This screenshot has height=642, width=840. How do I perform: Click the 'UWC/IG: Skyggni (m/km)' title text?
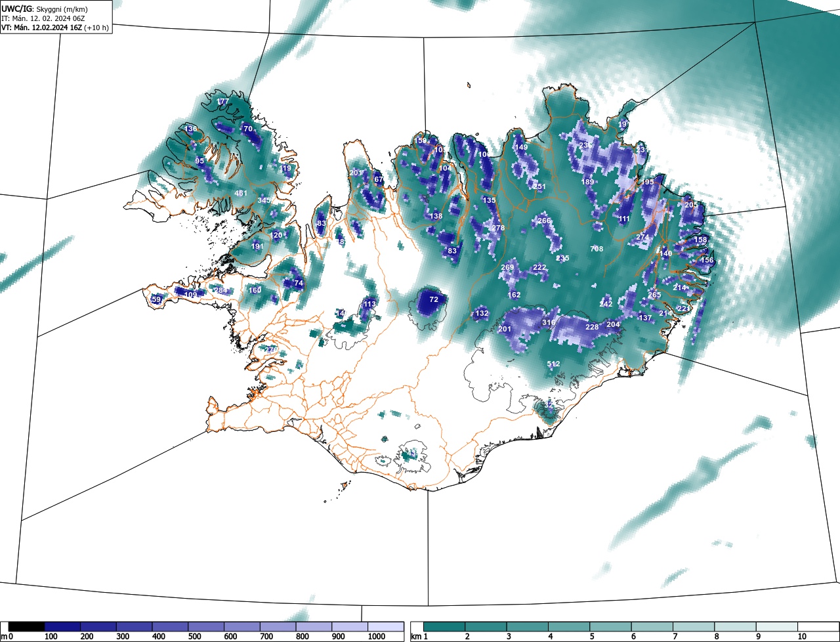(x=45, y=9)
